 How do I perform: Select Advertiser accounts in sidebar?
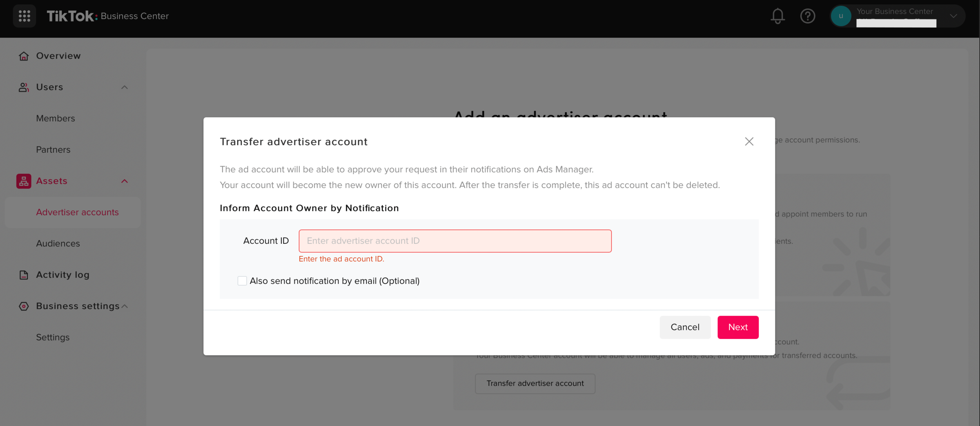coord(73,212)
